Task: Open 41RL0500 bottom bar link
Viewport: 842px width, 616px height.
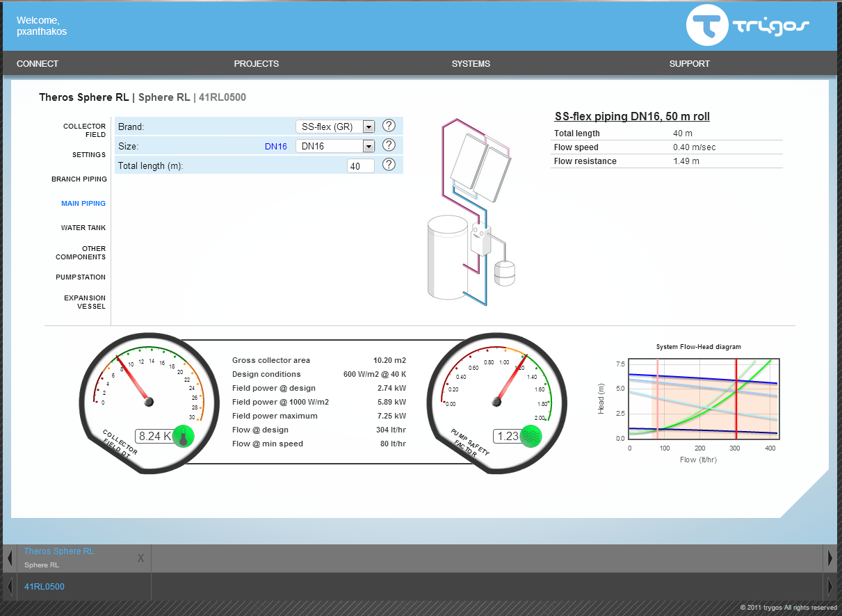Action: [44, 587]
